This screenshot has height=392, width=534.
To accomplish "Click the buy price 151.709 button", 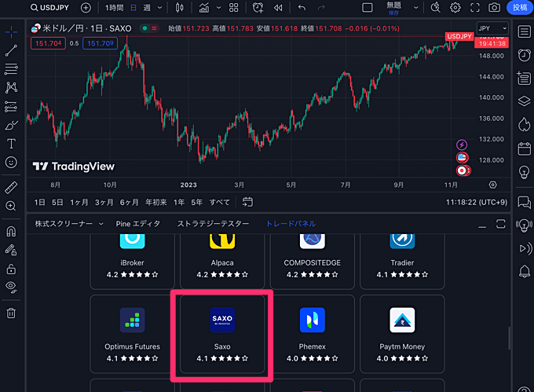I will pos(101,43).
